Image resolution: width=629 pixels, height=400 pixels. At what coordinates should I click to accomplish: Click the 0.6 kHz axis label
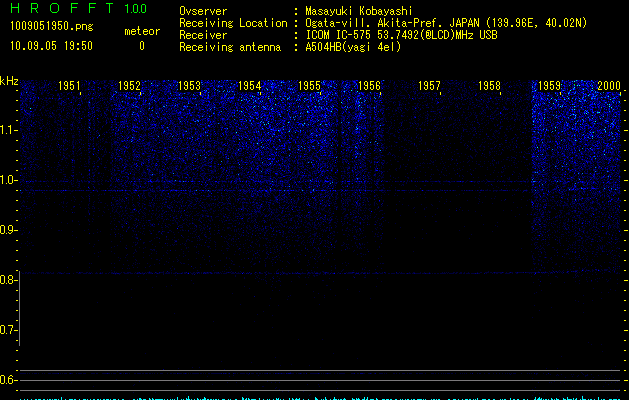(x=8, y=380)
